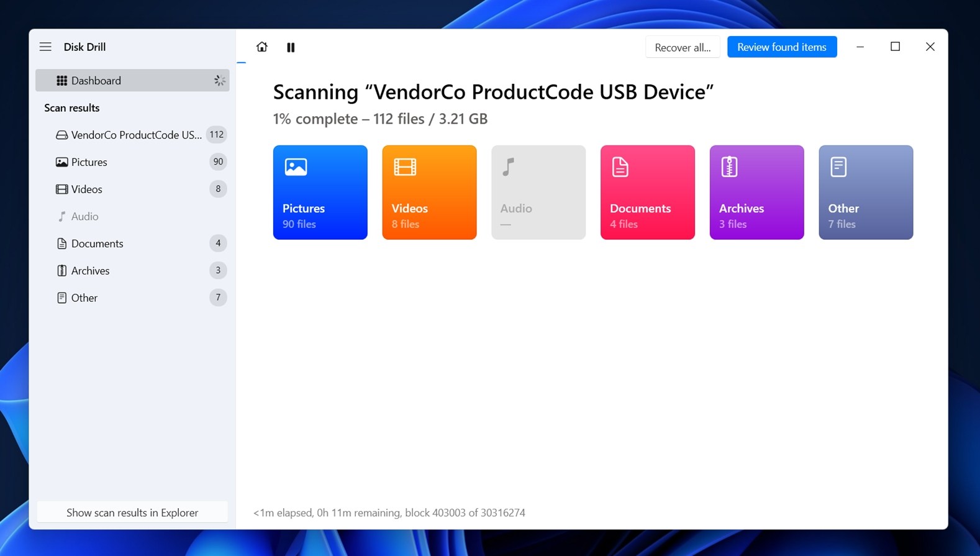The image size is (980, 556).
Task: Pause the scan with the pause icon
Action: click(291, 47)
